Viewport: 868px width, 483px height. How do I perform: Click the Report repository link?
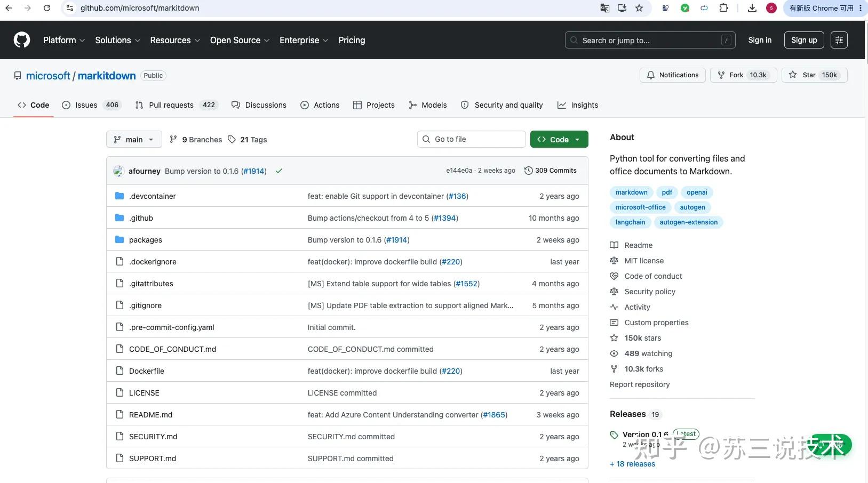click(x=640, y=384)
